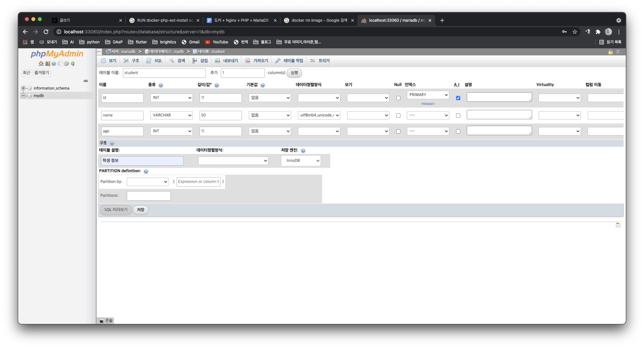Image resolution: width=644 pixels, height=348 pixels.
Task: Click the phpMyAdmin home icon
Action: pos(41,64)
